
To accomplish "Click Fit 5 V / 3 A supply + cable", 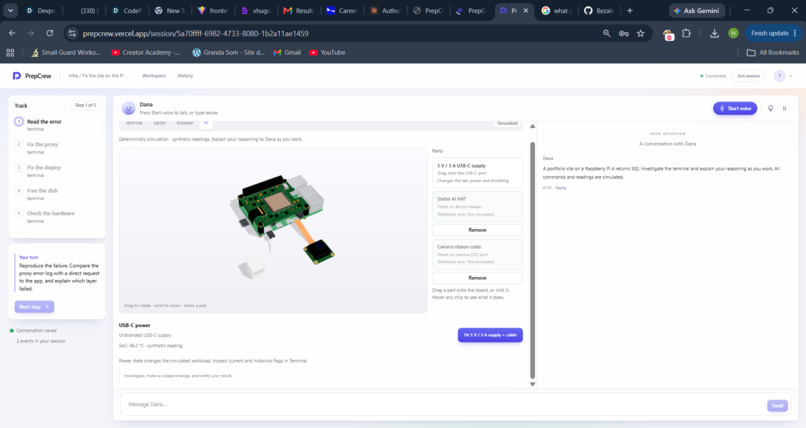I will click(x=490, y=335).
